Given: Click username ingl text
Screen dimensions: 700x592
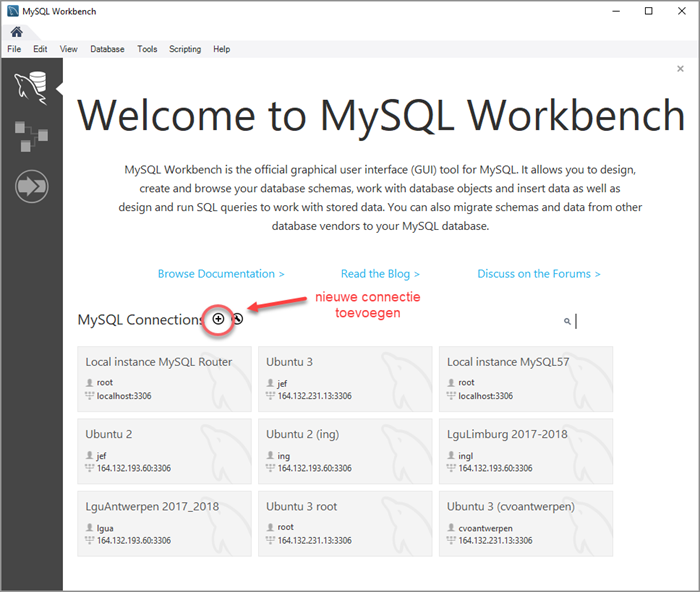Looking at the screenshot, I should click(466, 456).
